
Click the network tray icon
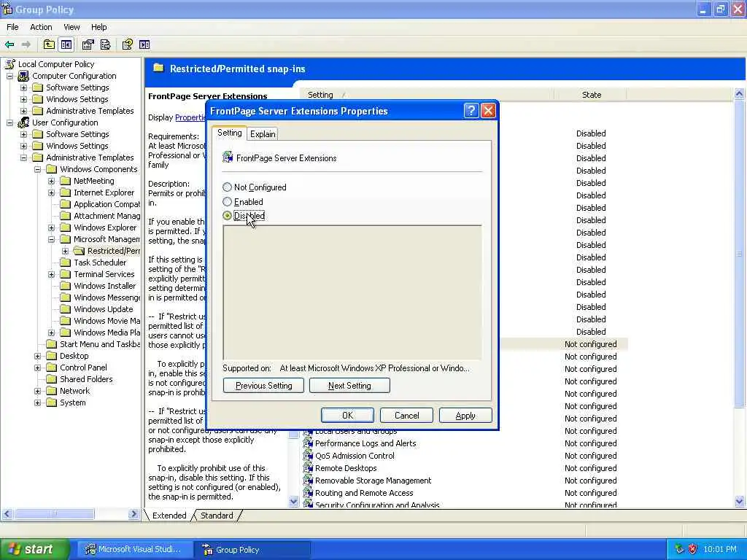point(679,549)
